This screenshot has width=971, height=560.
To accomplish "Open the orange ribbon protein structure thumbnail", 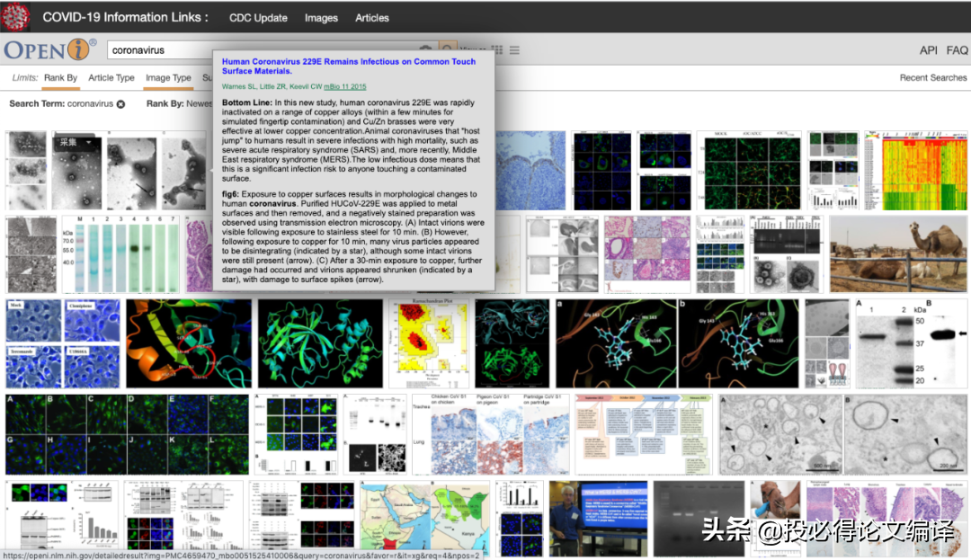I will (189, 344).
